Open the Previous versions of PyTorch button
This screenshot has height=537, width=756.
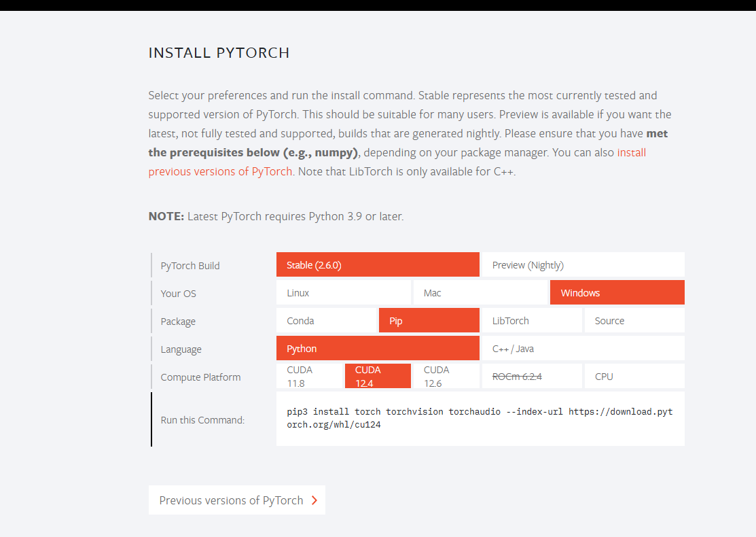click(231, 500)
